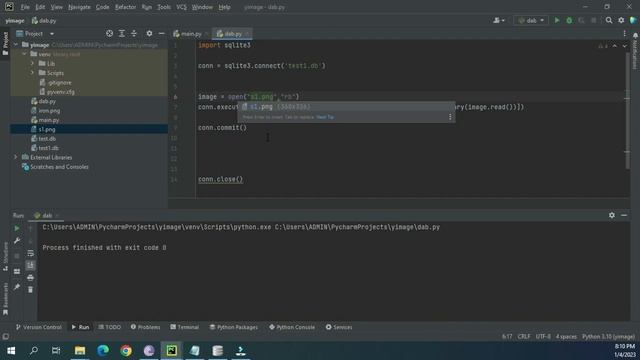This screenshot has height=360, width=640.
Task: Open the Refactor menu
Action: click(125, 7)
